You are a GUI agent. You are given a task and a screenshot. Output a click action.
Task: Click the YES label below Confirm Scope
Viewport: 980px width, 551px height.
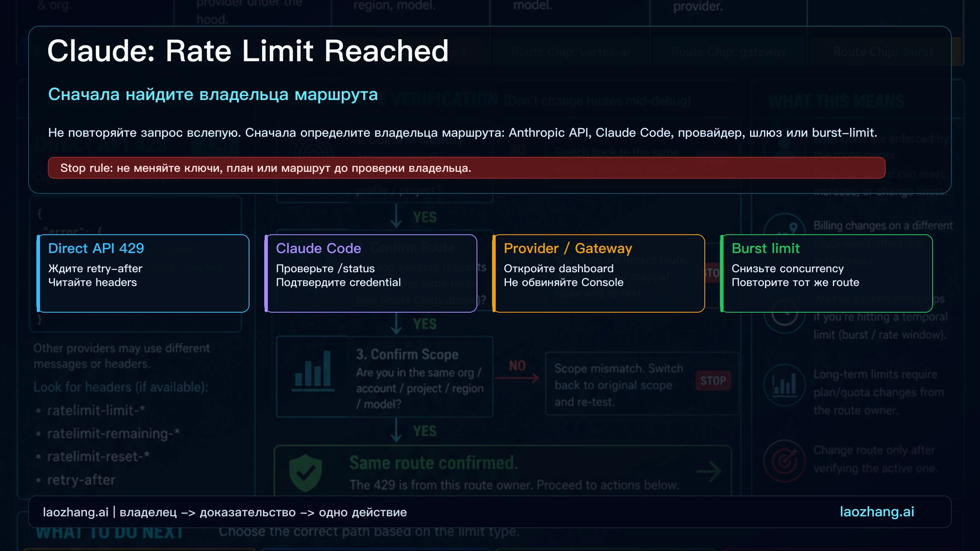click(425, 431)
